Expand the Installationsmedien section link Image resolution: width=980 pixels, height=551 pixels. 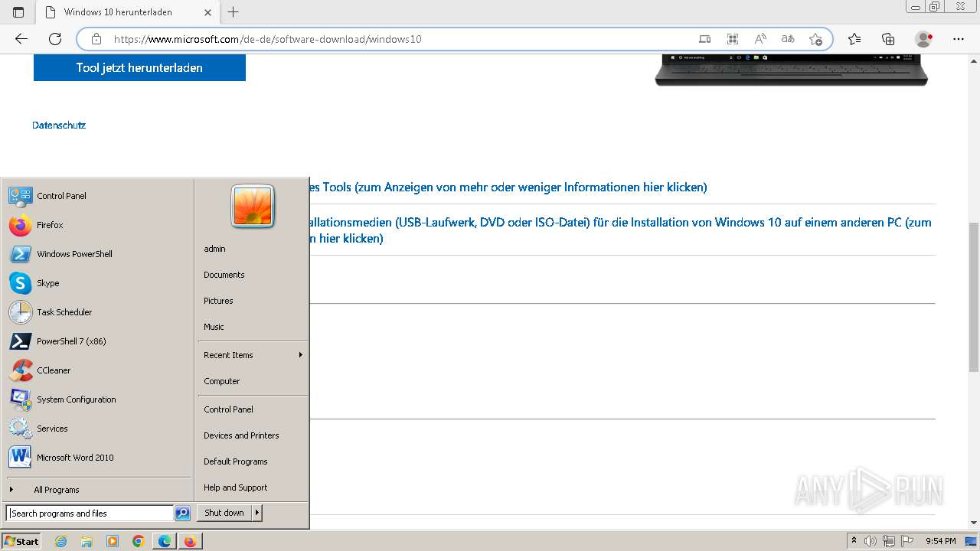point(621,230)
